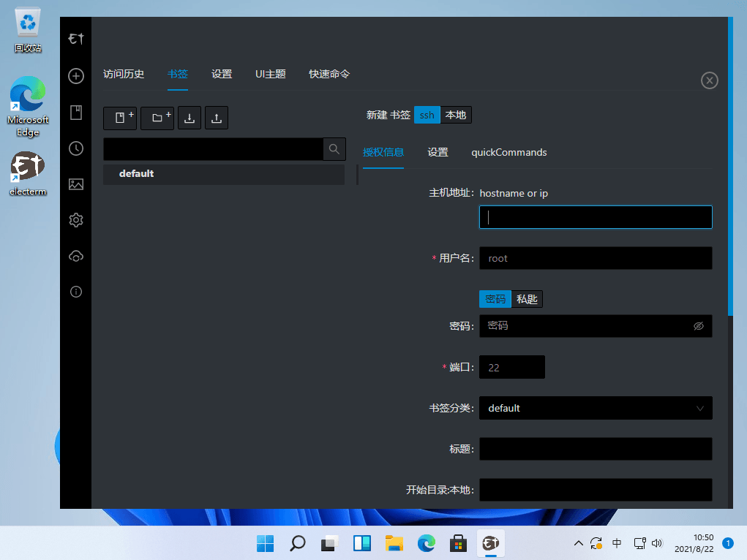This screenshot has width=747, height=560.
Task: Open Microsoft Edge desktop shortcut
Action: [28, 107]
